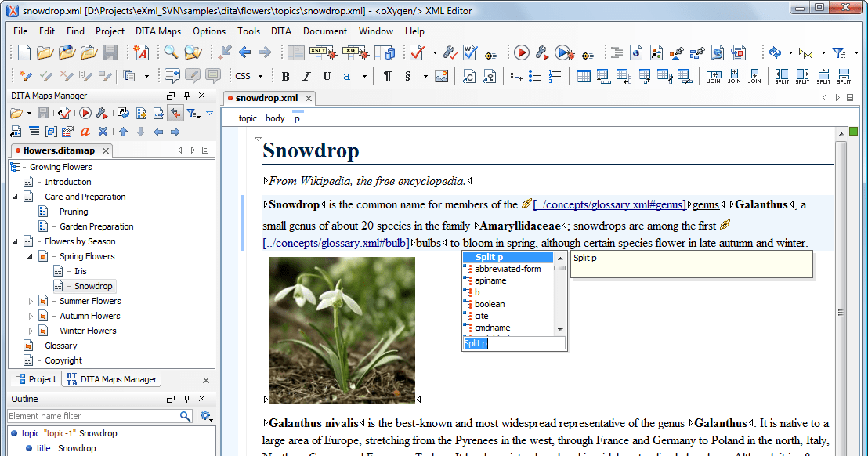Viewport: 868px width, 456px height.
Task: Select the XQuery Debugger icon
Action: click(354, 52)
